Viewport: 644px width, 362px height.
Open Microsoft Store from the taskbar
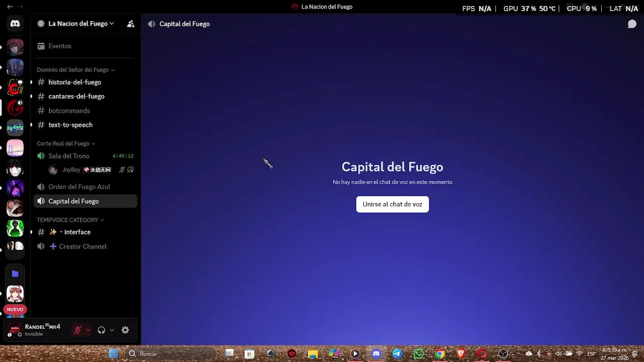coord(249,354)
